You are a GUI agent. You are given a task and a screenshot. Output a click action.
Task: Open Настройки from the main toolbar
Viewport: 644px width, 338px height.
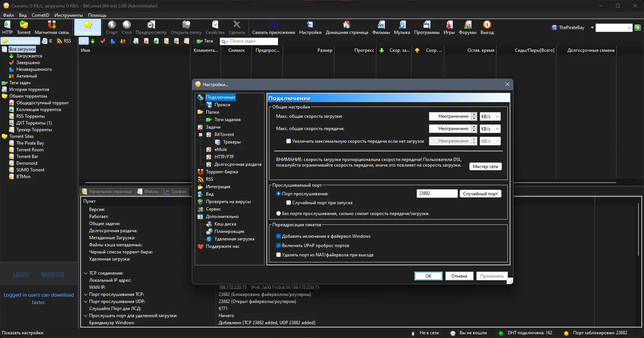pos(310,28)
